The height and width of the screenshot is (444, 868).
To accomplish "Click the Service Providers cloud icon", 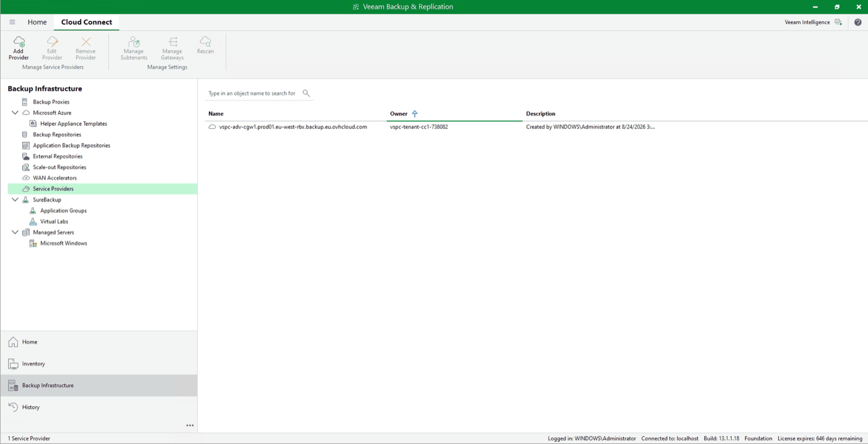I will pos(25,189).
